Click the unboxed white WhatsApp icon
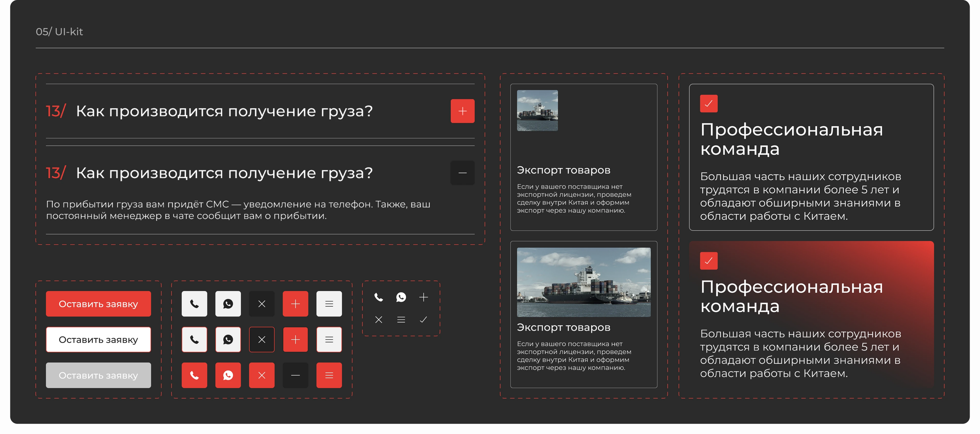 coord(401,297)
